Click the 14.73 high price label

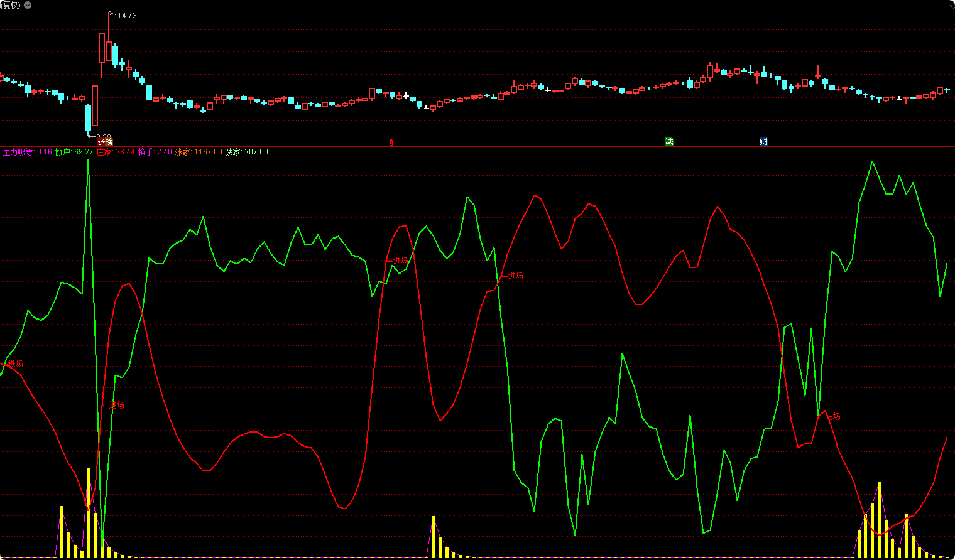(x=127, y=16)
